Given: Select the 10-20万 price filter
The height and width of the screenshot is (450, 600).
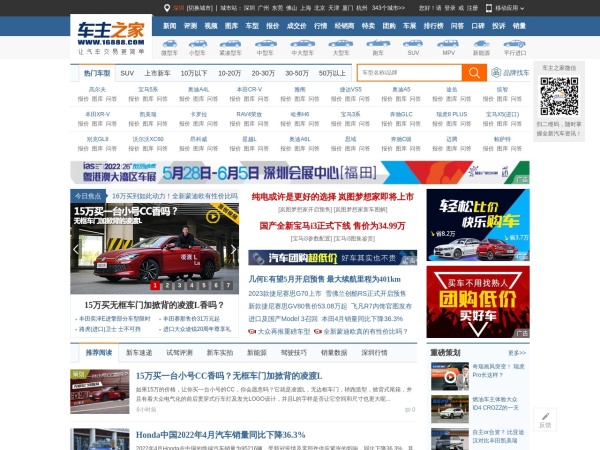Looking at the screenshot, I should [230, 73].
